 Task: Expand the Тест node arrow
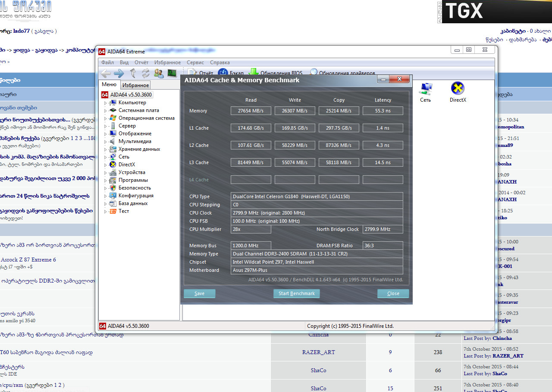pyautogui.click(x=105, y=212)
